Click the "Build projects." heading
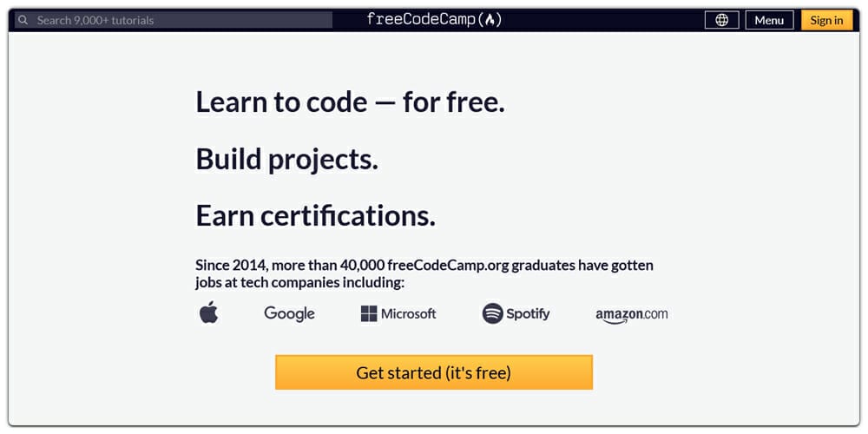This screenshot has height=434, width=868. point(286,160)
